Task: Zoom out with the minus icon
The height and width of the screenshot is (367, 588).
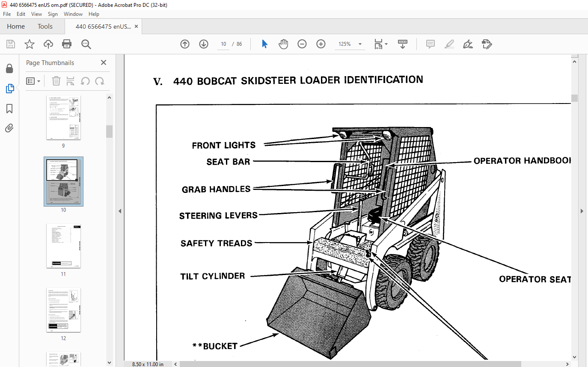Action: coord(302,44)
